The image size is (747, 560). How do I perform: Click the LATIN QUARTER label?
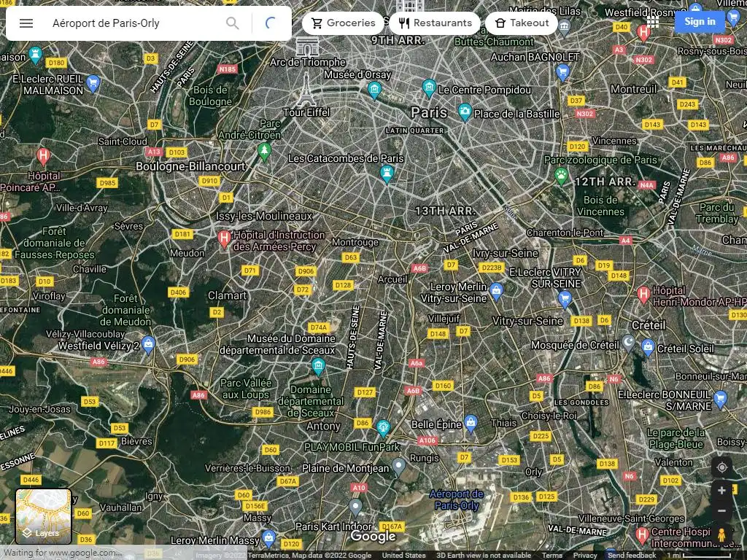(x=414, y=131)
